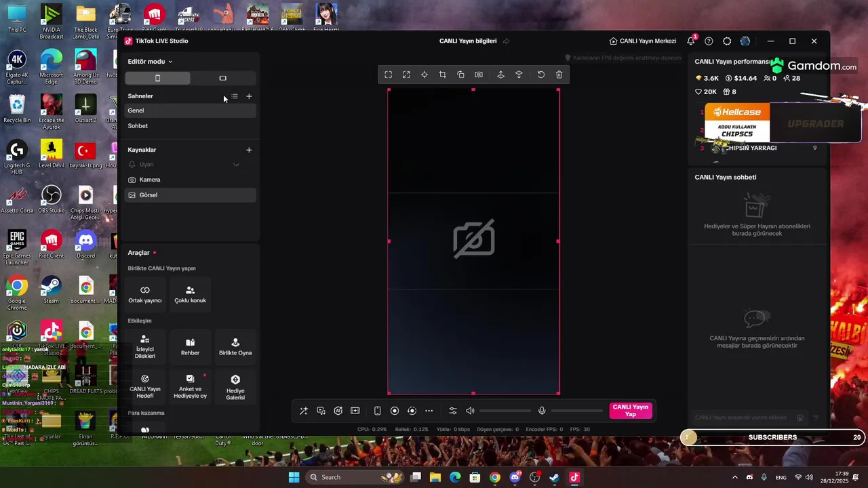Image resolution: width=868 pixels, height=488 pixels.
Task: Click the replay capture icon in bottom bar
Action: (x=412, y=411)
